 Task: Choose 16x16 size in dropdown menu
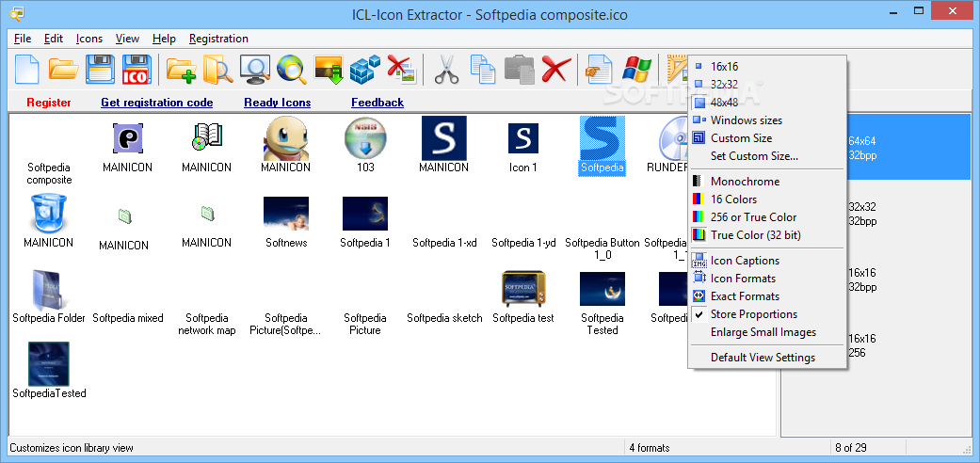click(x=767, y=66)
